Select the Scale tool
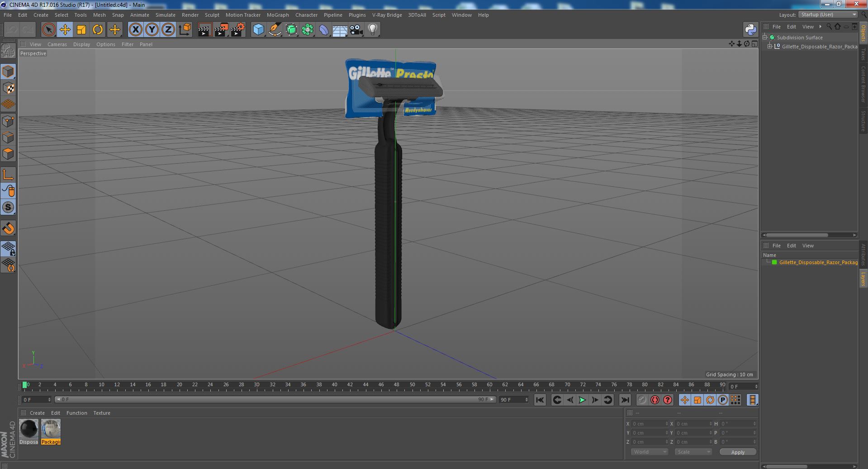This screenshot has width=868, height=469. [81, 30]
